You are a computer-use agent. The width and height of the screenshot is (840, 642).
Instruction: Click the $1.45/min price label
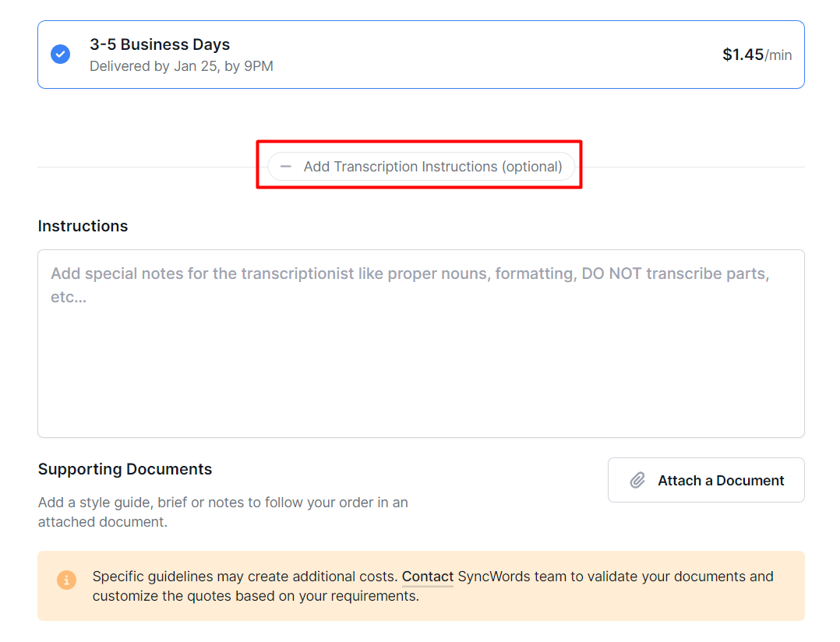pos(757,55)
